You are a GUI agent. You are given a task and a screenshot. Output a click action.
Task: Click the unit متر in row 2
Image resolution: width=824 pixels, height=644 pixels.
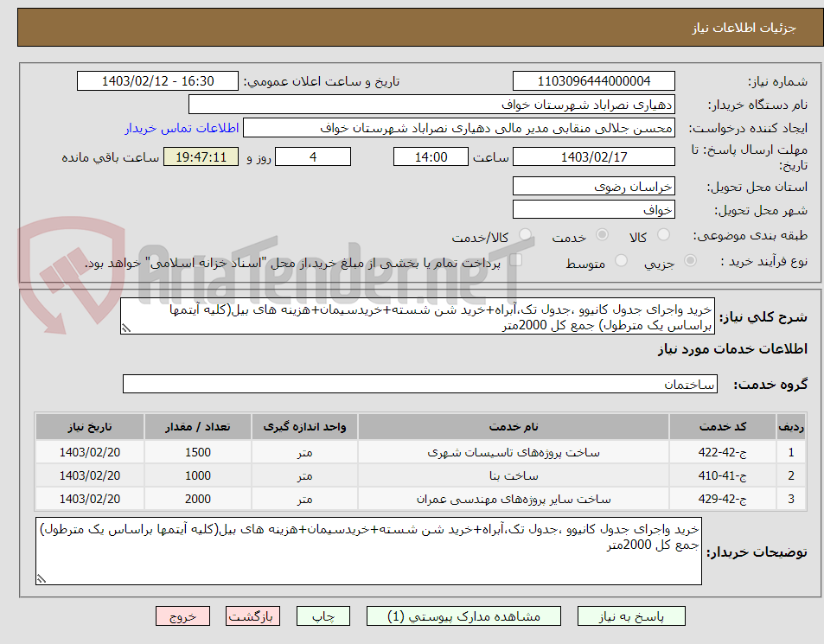305,476
